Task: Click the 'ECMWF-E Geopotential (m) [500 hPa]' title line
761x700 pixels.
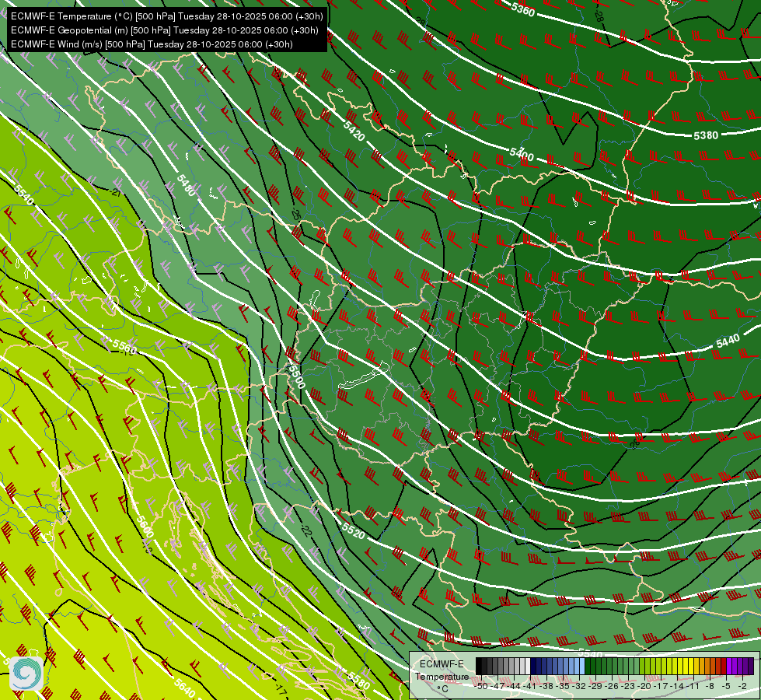Action: pos(165,30)
